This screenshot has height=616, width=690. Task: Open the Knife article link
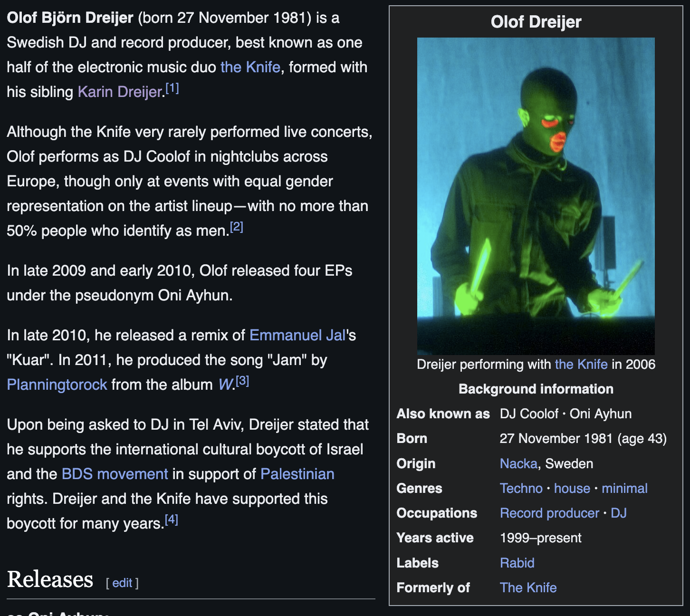(x=249, y=67)
